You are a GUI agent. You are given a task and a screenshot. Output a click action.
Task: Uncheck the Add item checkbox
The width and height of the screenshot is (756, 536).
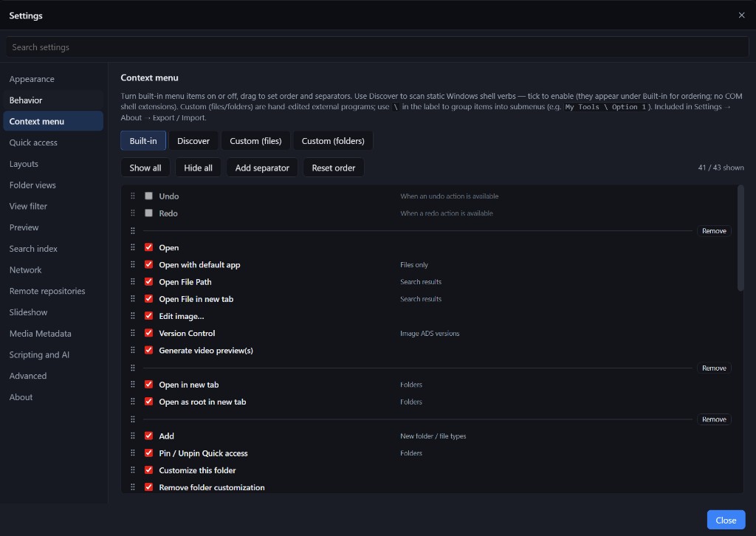(148, 436)
